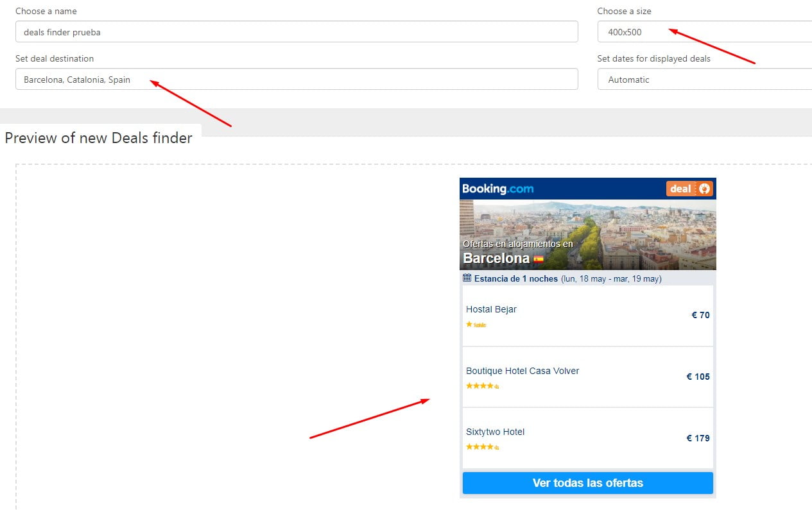Open the Sixtytwo Hotel listing
812x510 pixels.
495,432
